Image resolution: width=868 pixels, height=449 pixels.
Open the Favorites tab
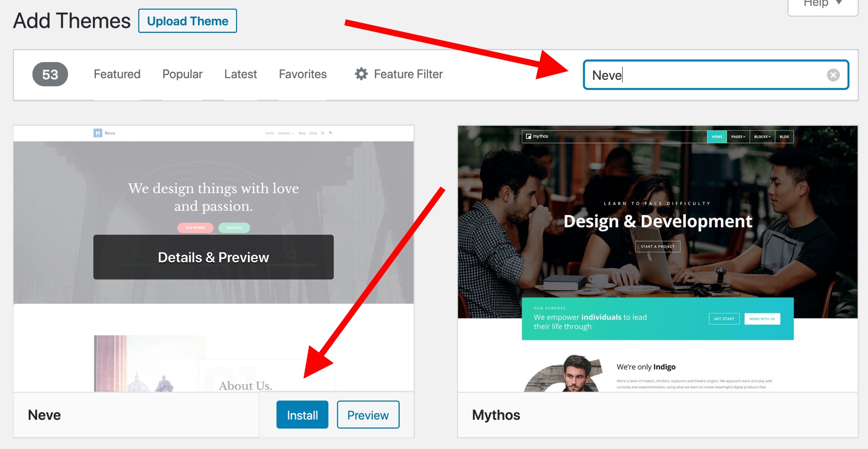pos(302,74)
